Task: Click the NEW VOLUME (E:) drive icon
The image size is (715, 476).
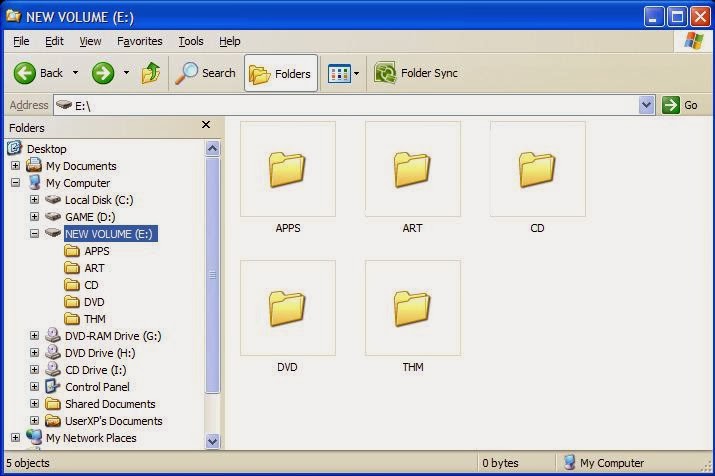Action: (x=53, y=233)
